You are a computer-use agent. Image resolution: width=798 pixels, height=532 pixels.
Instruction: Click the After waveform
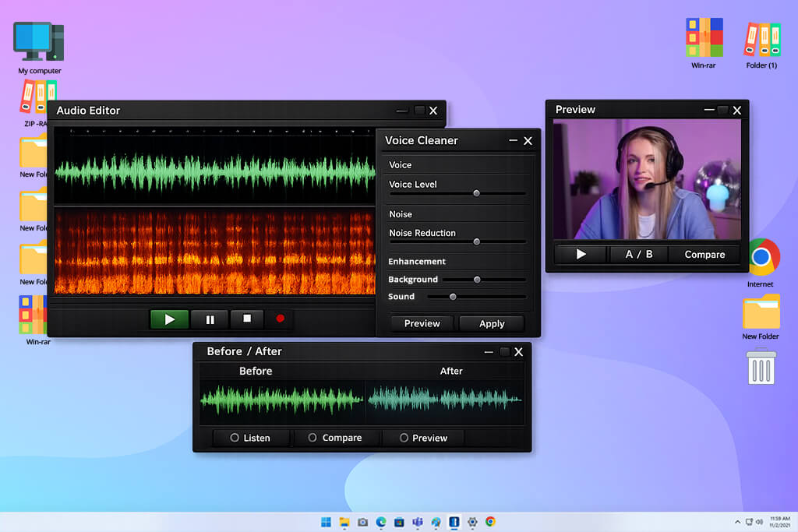coord(445,400)
